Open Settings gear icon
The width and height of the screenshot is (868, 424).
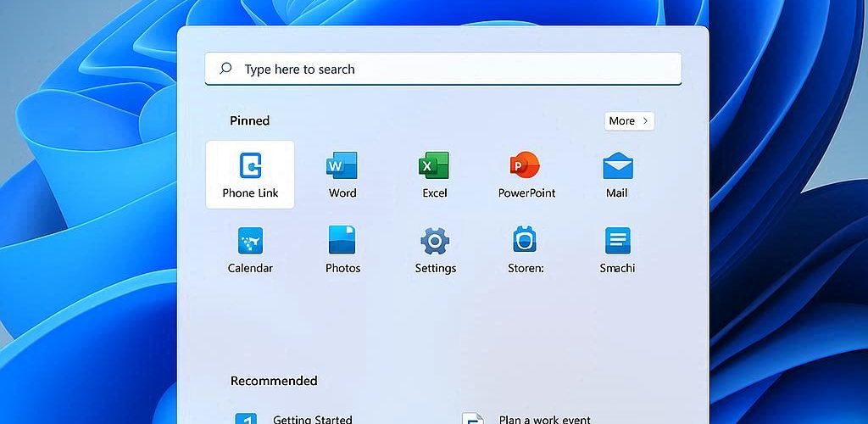click(435, 242)
